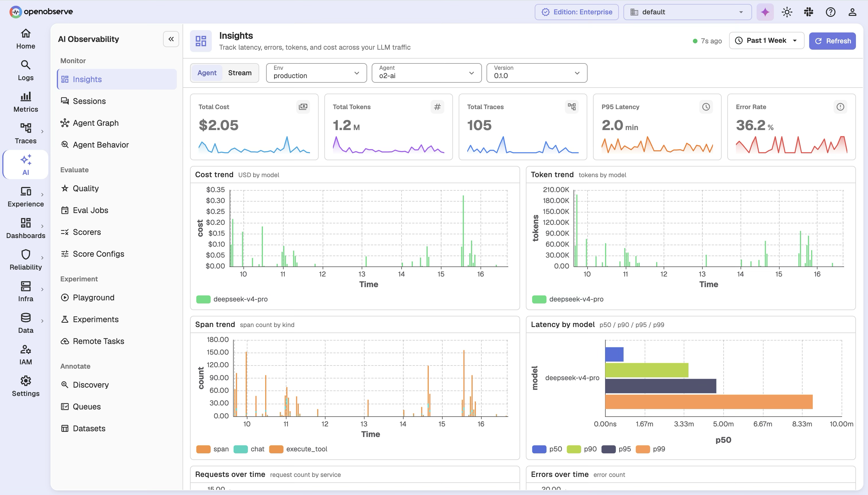The height and width of the screenshot is (495, 868).
Task: Open Datasets under Annotate
Action: click(117, 429)
